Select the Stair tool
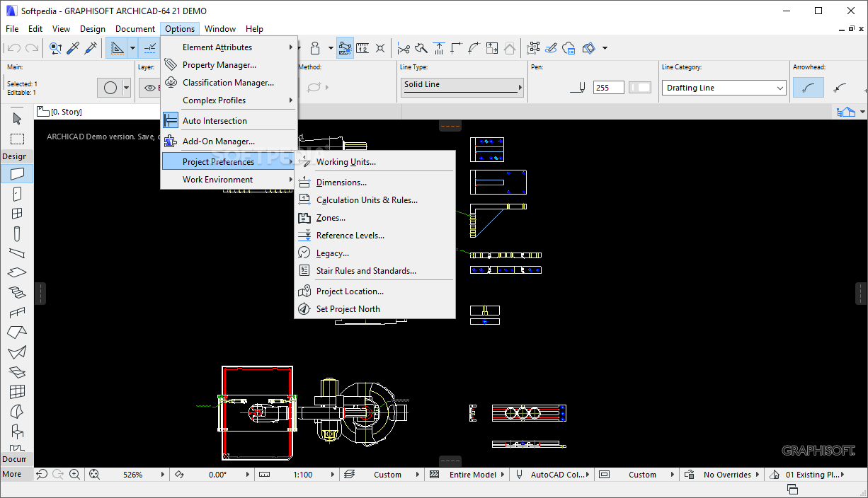The height and width of the screenshot is (498, 868). [17, 292]
